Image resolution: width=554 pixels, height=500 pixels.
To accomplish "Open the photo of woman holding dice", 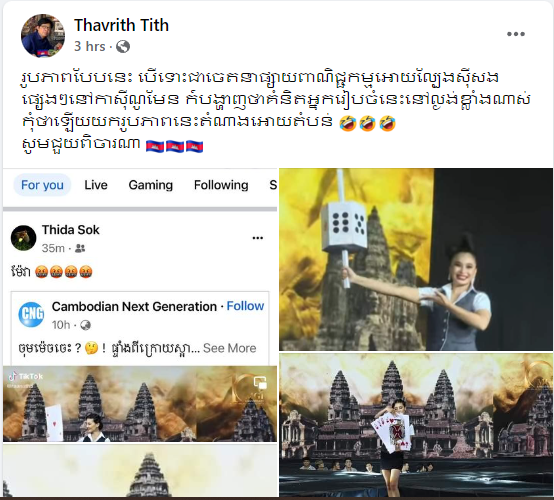I will 416,259.
